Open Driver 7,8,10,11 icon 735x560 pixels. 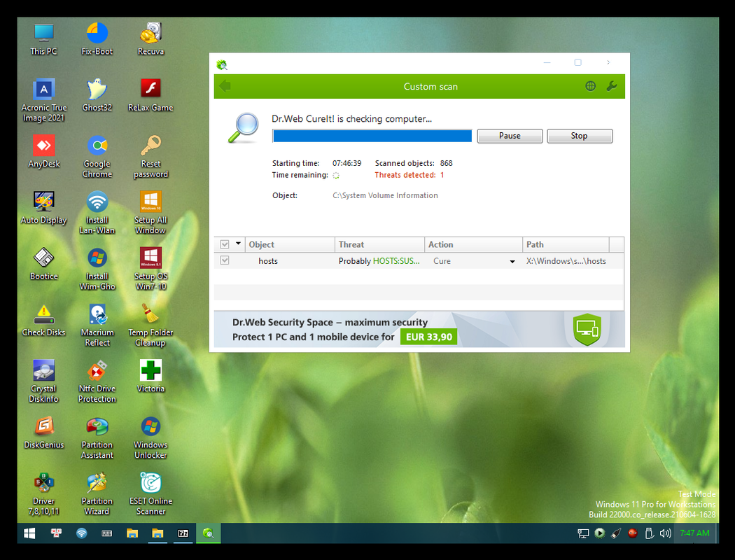(43, 494)
